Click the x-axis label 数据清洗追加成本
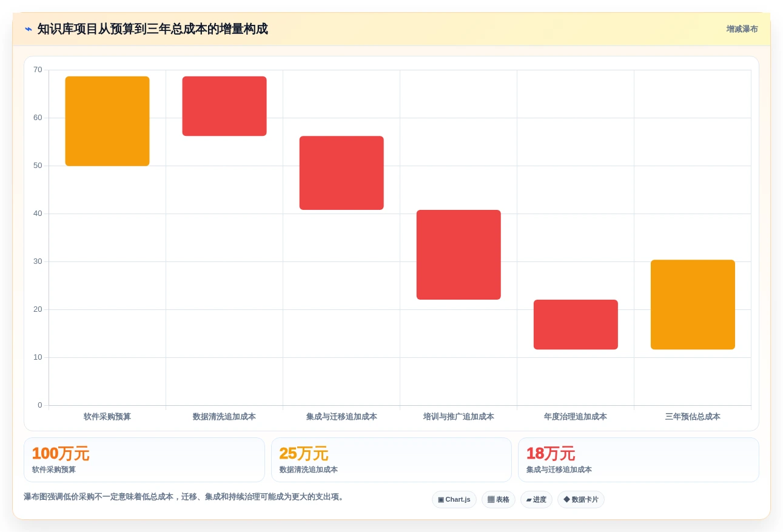 [x=224, y=417]
